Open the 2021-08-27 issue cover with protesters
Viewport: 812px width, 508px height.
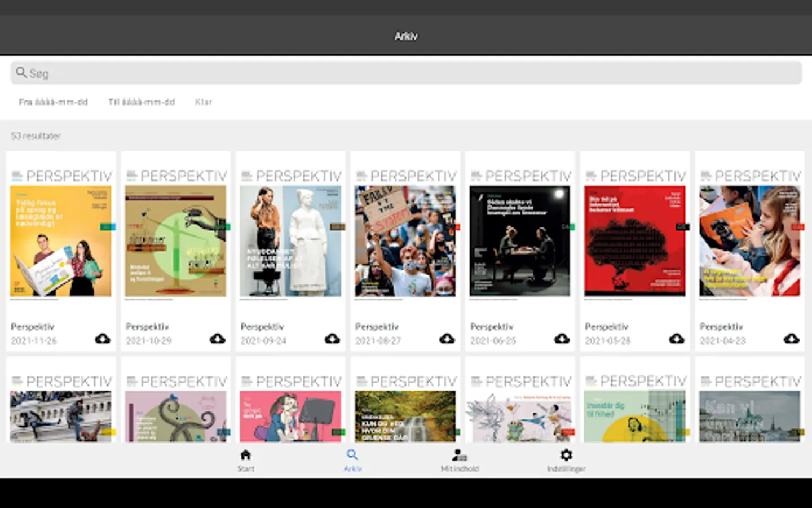point(405,241)
